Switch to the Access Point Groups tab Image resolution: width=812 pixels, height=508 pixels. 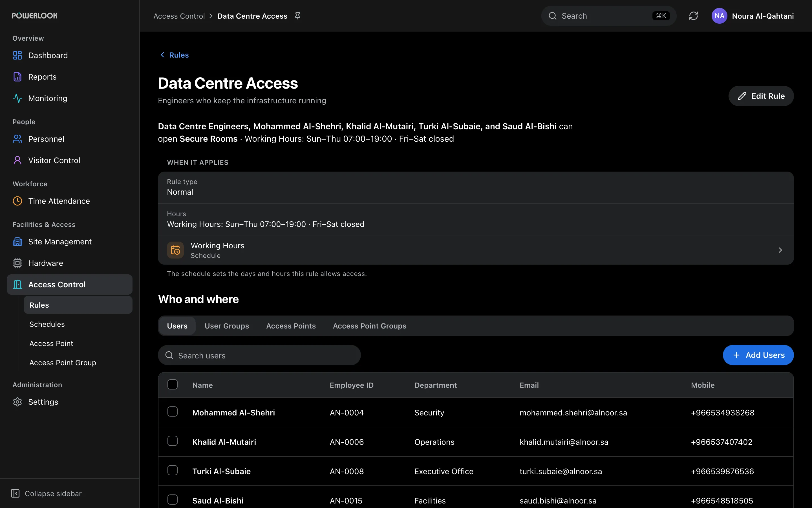click(369, 326)
